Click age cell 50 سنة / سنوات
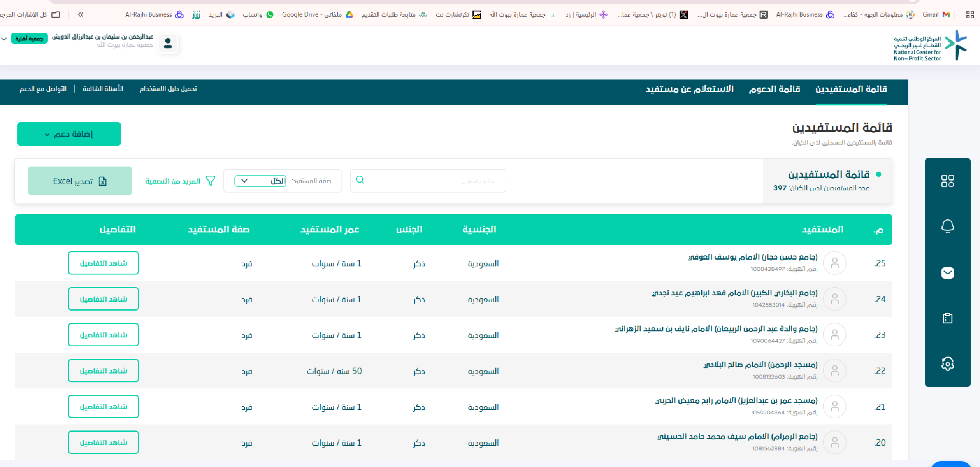 click(x=334, y=371)
